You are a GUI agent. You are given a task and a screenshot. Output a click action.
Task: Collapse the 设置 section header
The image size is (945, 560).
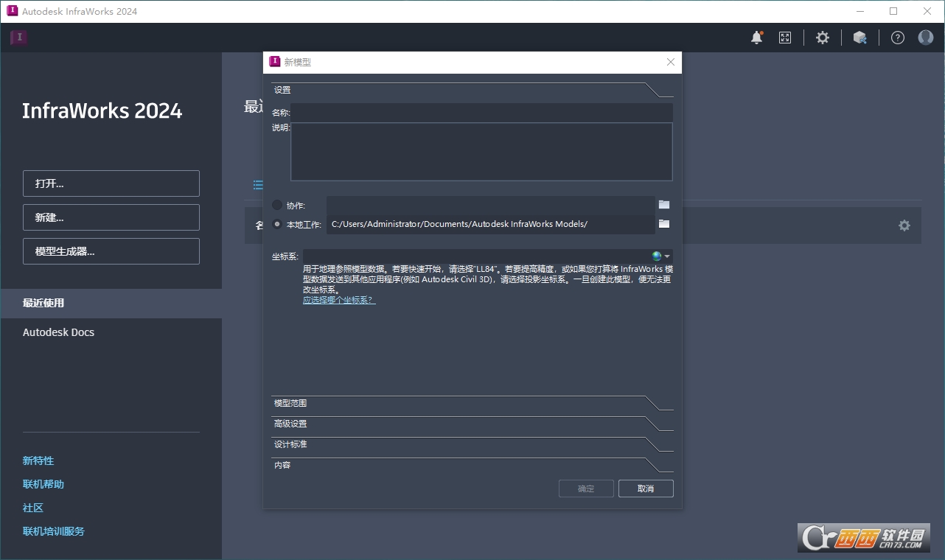pos(472,90)
